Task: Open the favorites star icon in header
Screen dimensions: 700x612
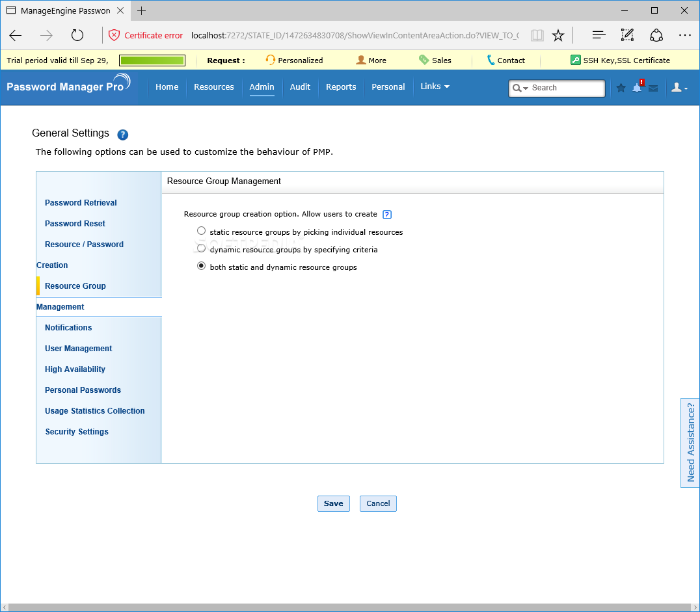Action: 621,88
